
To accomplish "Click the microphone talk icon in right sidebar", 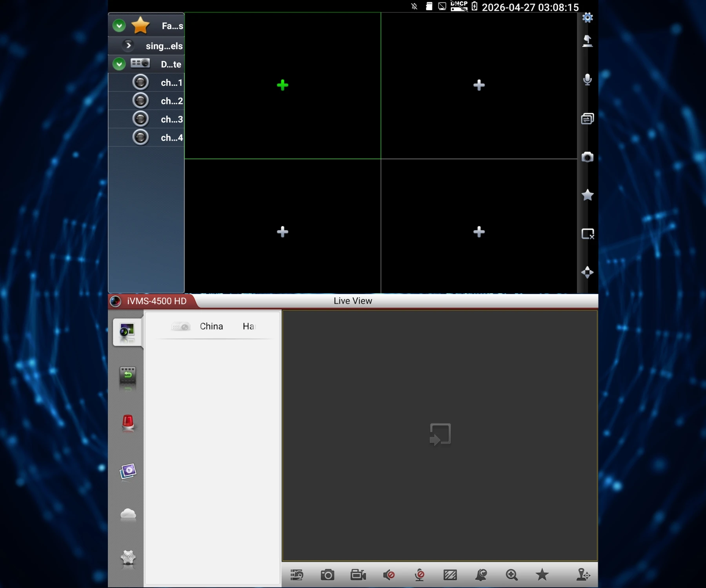I will pos(587,80).
